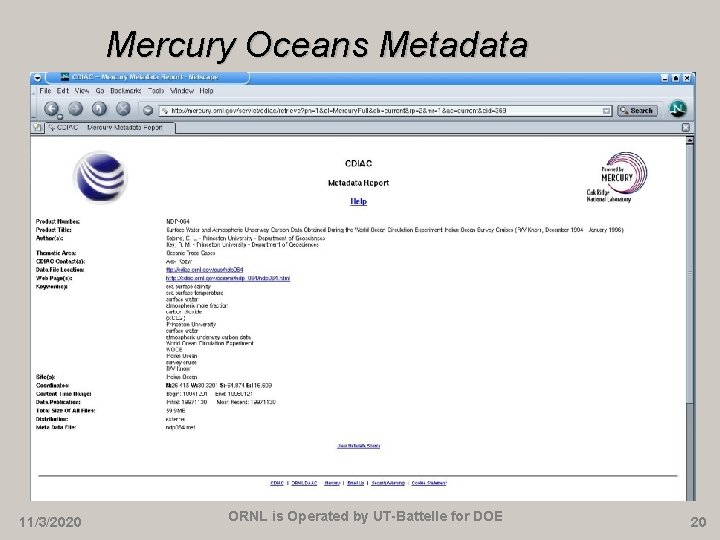Click the Email Us footer link

coord(355,483)
